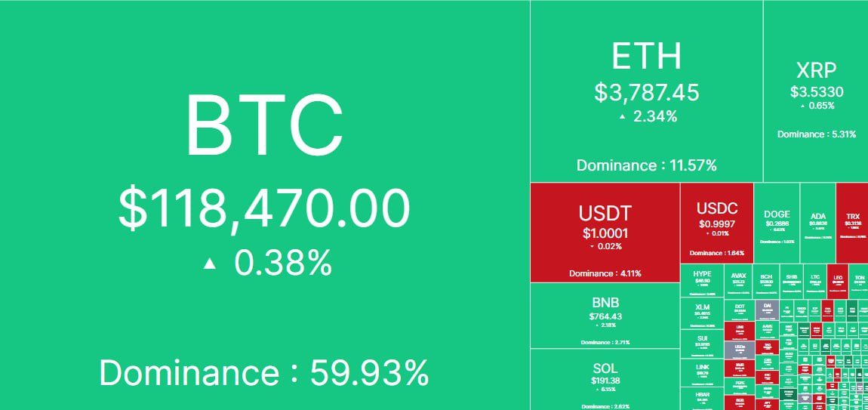Open the BTC tile
This screenshot has width=868, height=410.
click(265, 205)
